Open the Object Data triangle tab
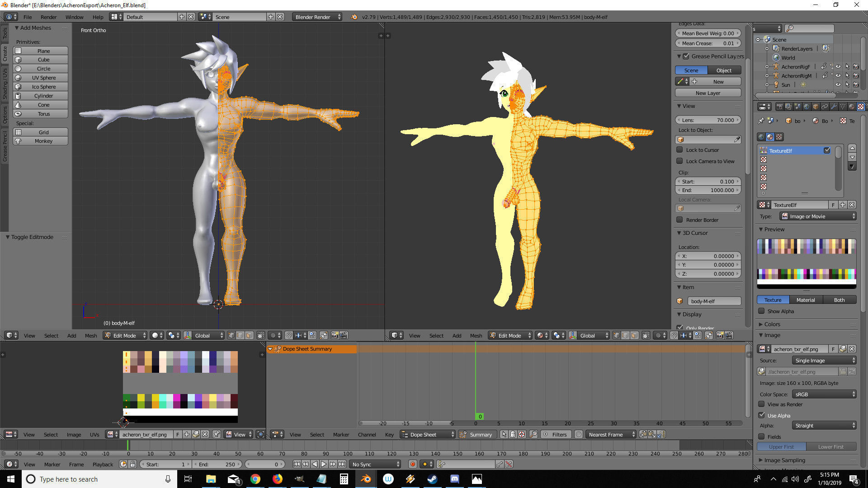This screenshot has height=488, width=868. coord(843,107)
